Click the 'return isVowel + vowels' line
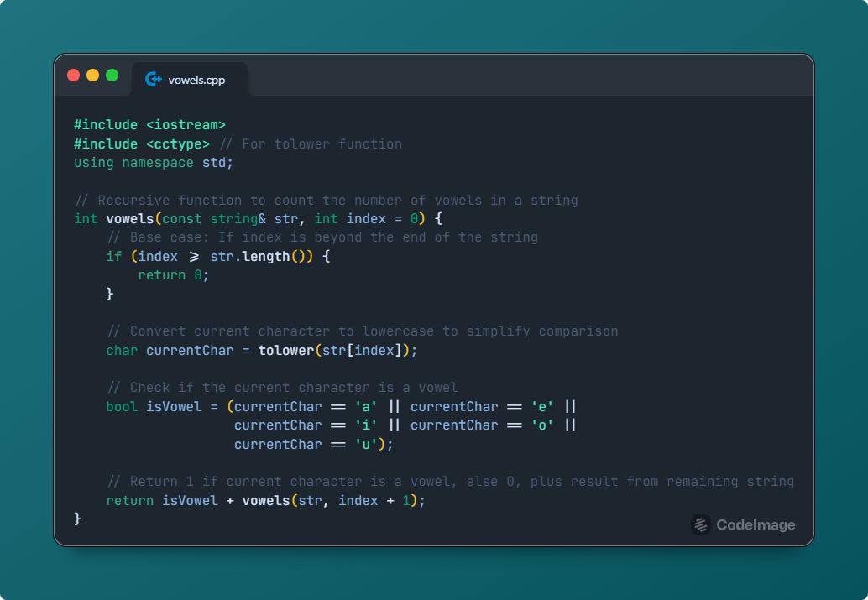Screen dimensions: 868x600 pos(266,500)
